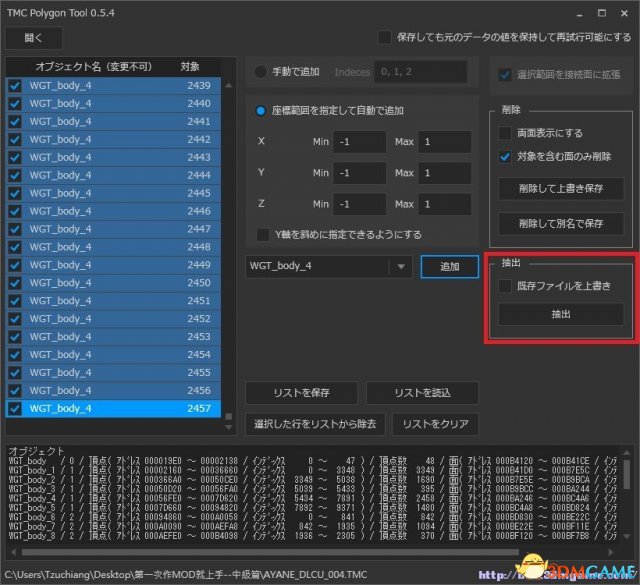Select the 手動で追加 radio button
640x585 pixels.
(x=261, y=72)
